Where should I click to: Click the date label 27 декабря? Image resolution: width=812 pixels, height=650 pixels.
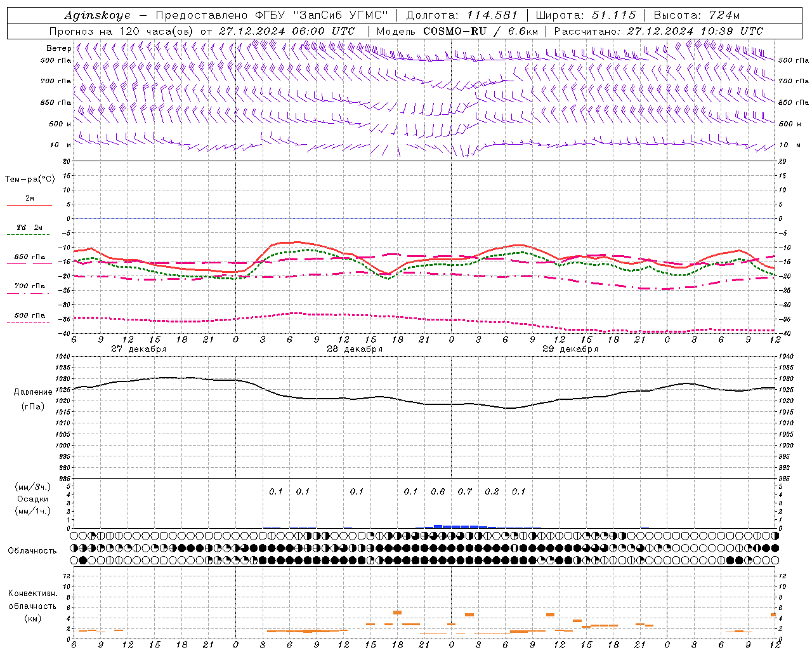pos(139,349)
